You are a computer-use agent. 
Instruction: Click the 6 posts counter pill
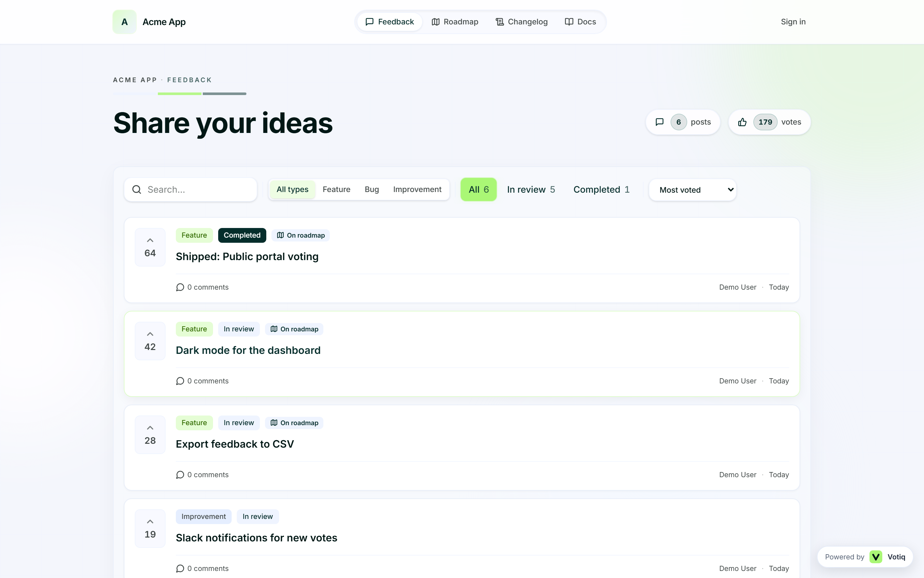683,122
